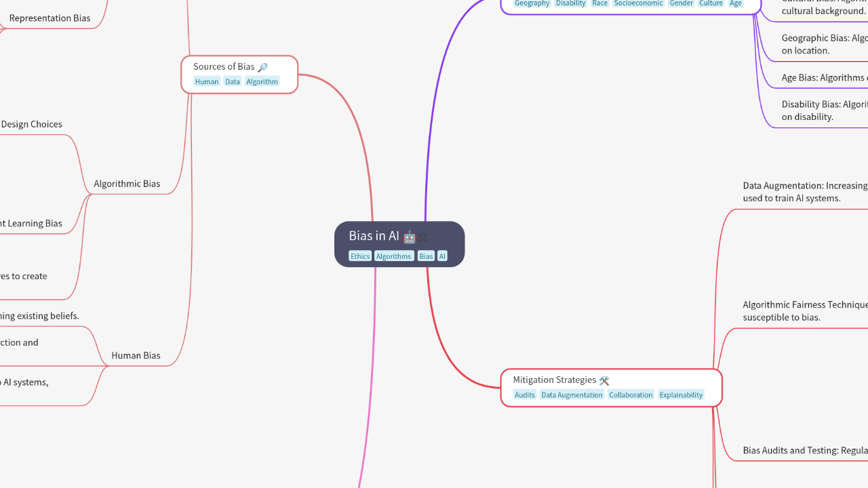The image size is (868, 488).
Task: Click the Geography tag
Action: [532, 3]
